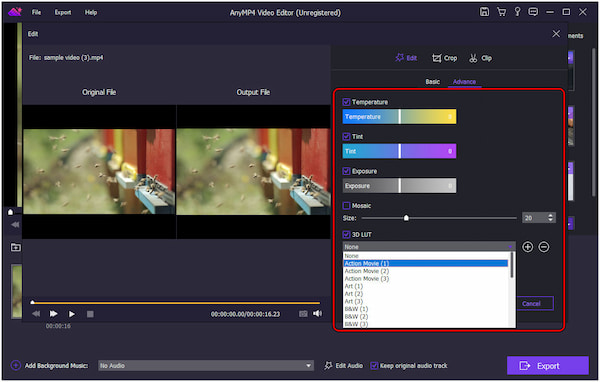Select None in the LUT list

[x=426, y=256]
